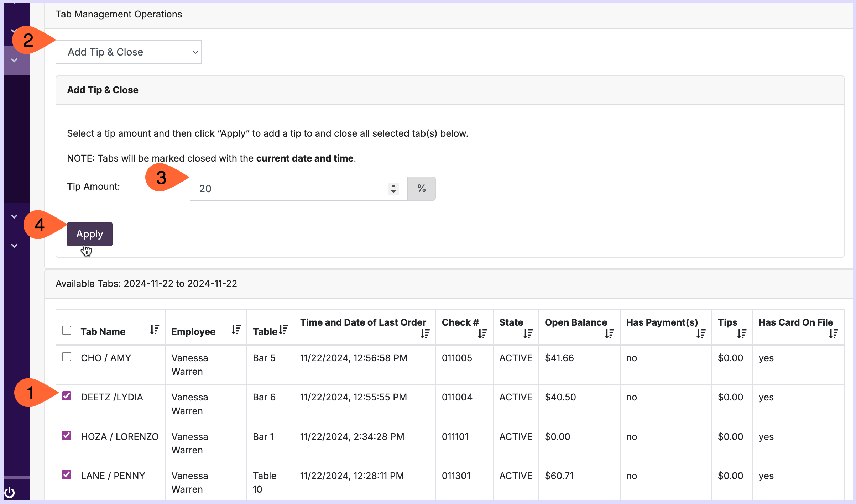Image resolution: width=856 pixels, height=504 pixels.
Task: Click the percent unit button
Action: click(x=422, y=189)
